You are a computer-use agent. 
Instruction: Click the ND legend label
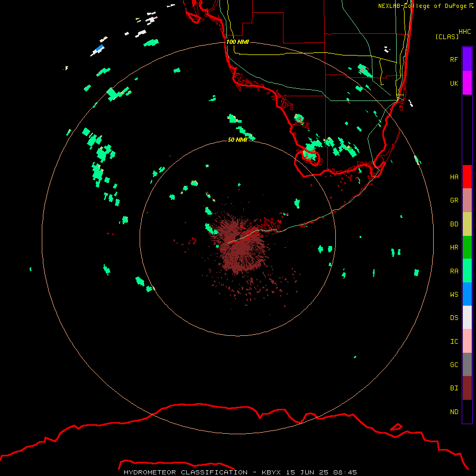(454, 412)
